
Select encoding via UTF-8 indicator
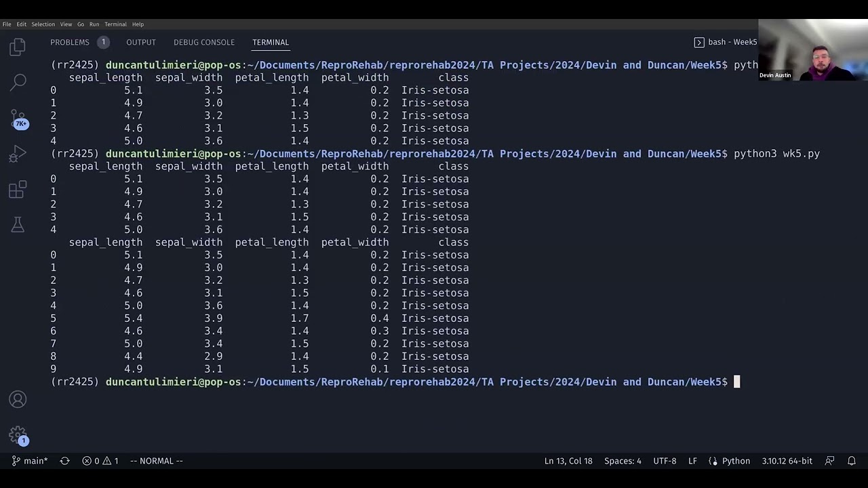pos(665,461)
